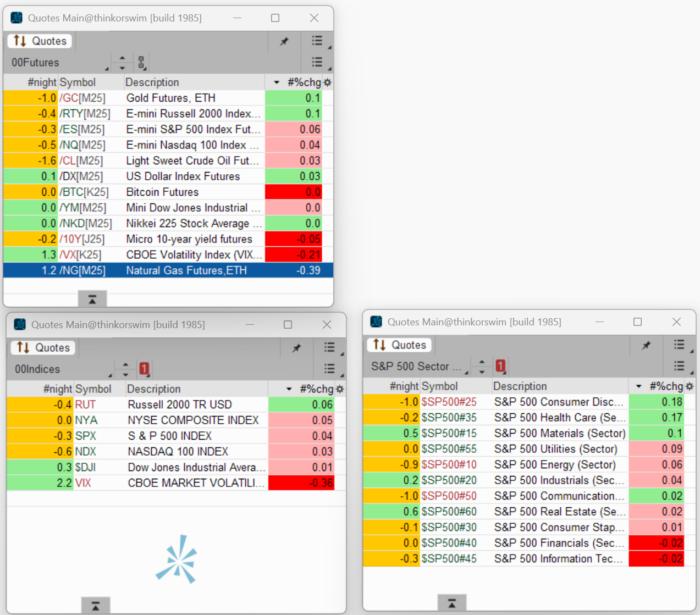Click red link 1 icon in S&P 500 Sector window
The height and width of the screenshot is (615, 700).
click(500, 366)
